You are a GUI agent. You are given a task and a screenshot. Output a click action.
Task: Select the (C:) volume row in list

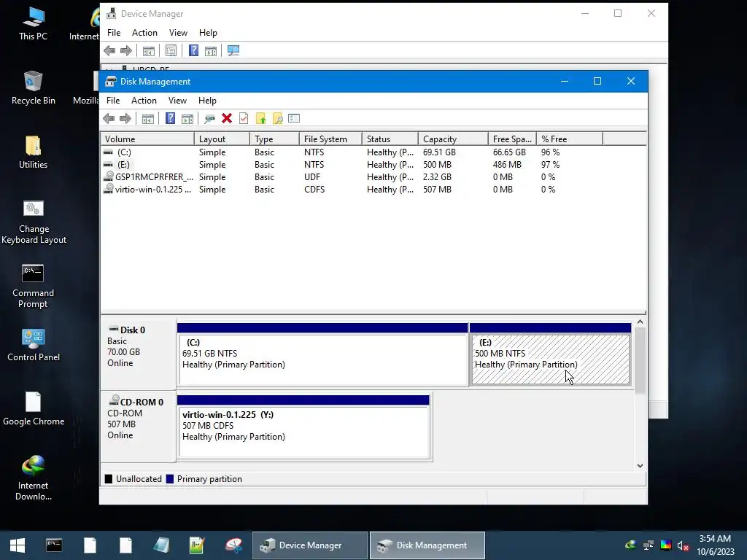(352, 152)
